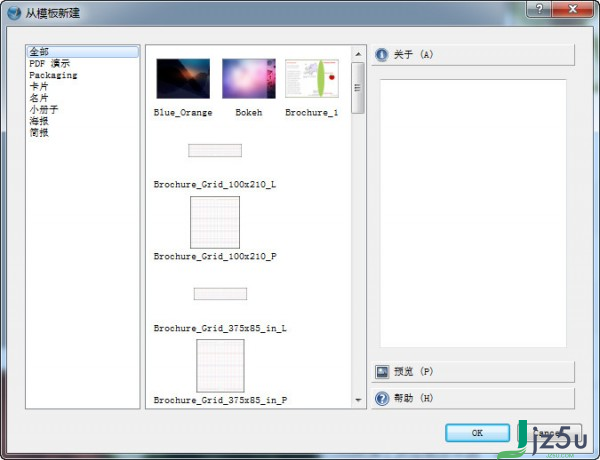Screen dimensions: 600x460
Task: Select the 海报 category
Action: coord(39,121)
